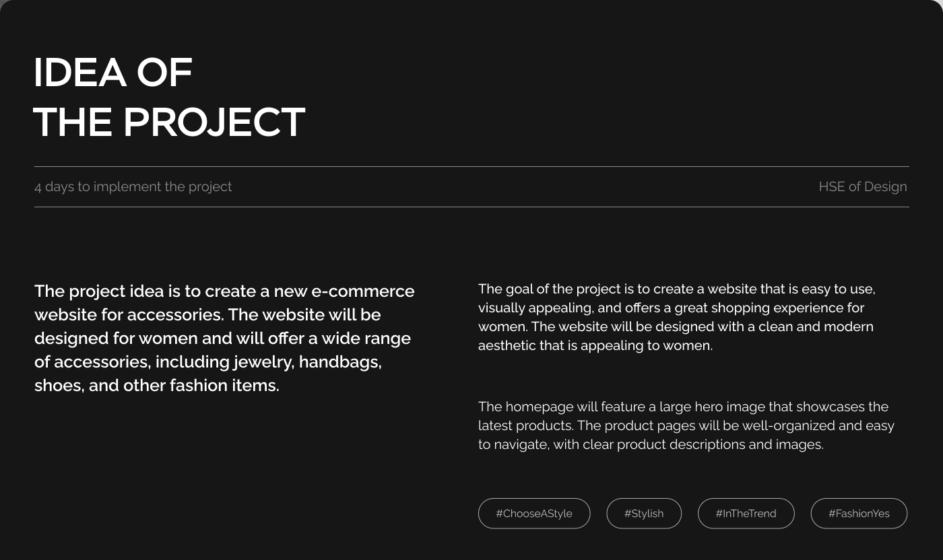Select the #Stylish tag button
This screenshot has width=943, height=560.
[x=644, y=514]
